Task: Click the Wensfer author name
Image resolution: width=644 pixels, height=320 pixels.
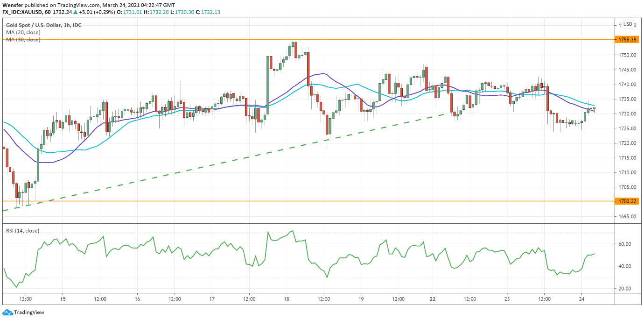Action: coord(13,5)
